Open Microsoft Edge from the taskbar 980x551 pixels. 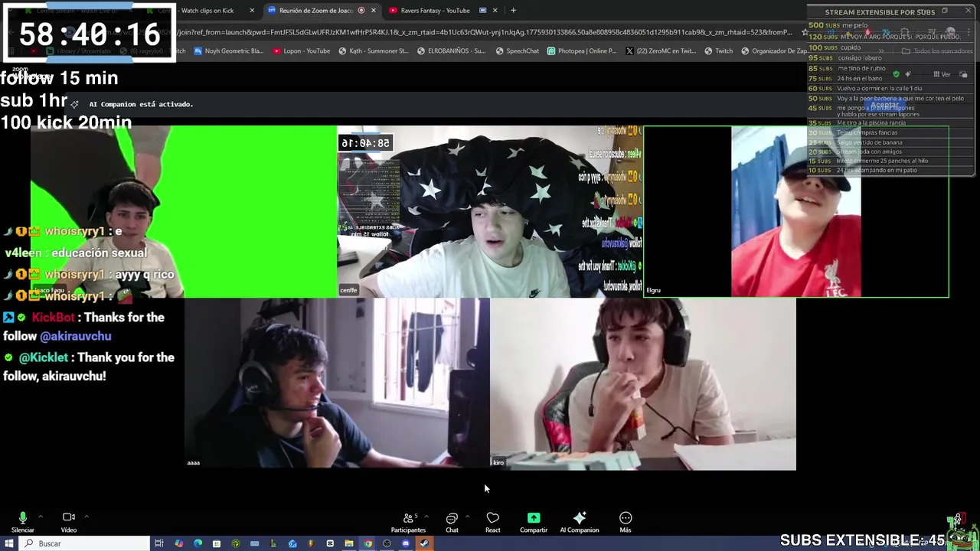point(198,543)
